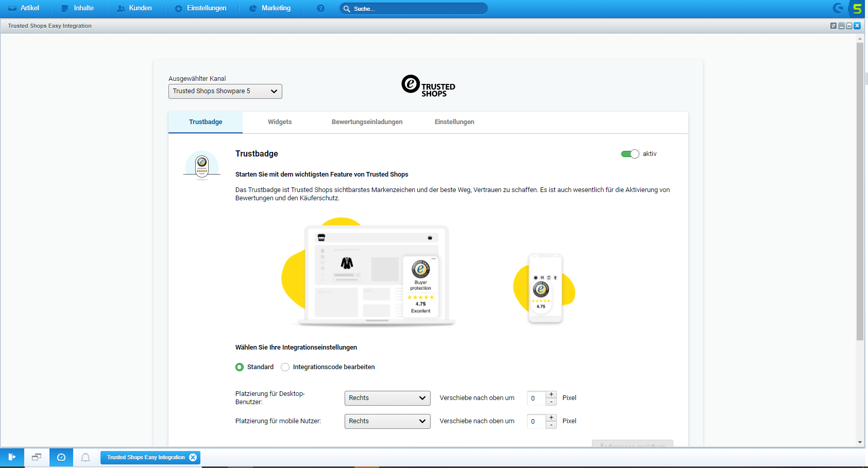The width and height of the screenshot is (868, 468).
Task: Click the window reload/refresh icon
Action: (x=833, y=26)
